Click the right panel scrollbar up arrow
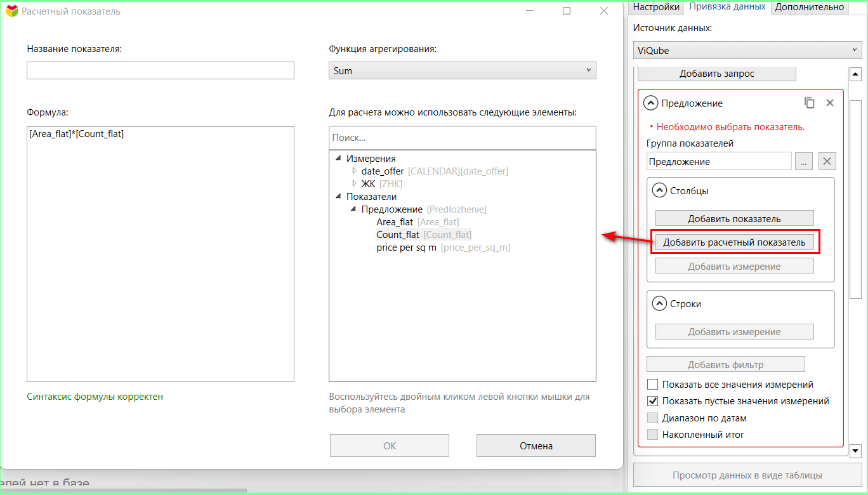 pos(855,74)
